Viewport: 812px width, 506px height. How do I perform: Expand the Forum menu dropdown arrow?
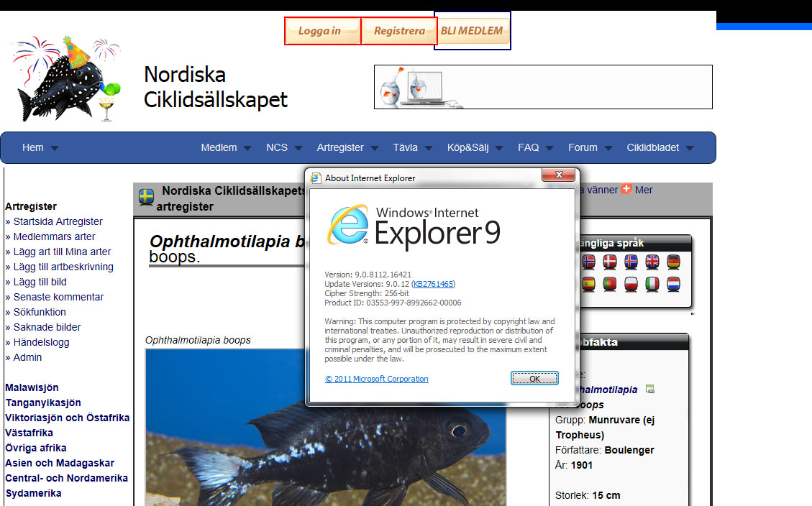point(608,148)
